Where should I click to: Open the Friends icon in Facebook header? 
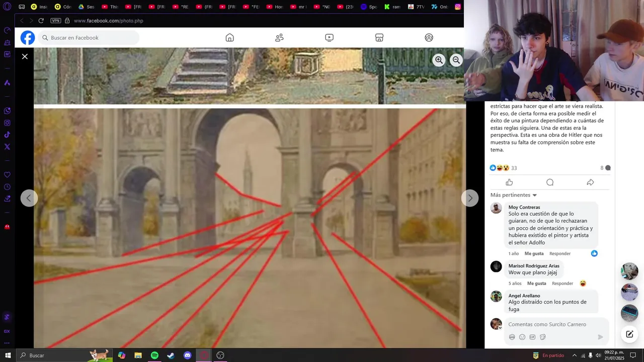[x=279, y=38]
